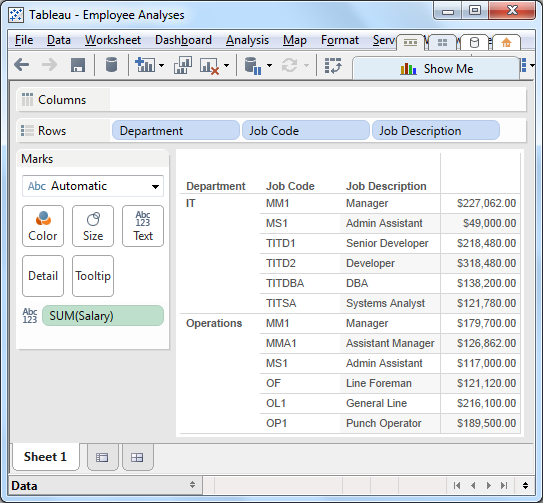Click the Senior Developer description cell
This screenshot has height=503, width=543.
(387, 243)
